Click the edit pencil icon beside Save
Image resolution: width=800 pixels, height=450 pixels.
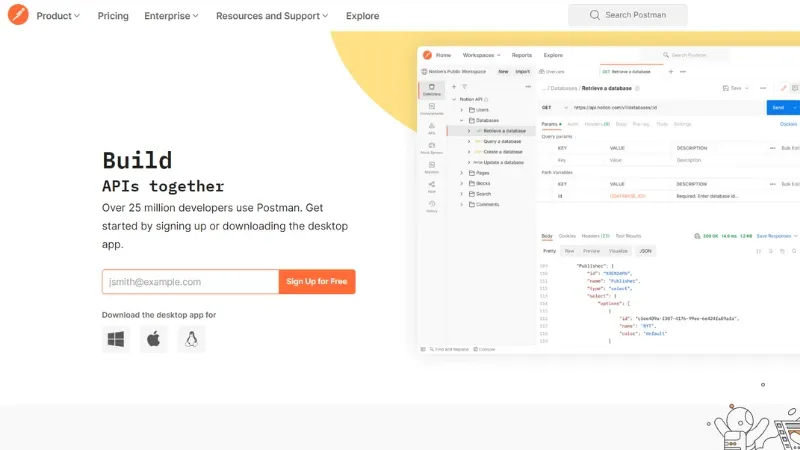tap(784, 88)
